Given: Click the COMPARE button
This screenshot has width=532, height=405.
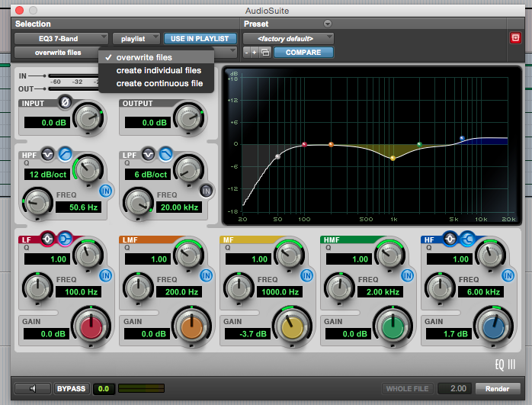Looking at the screenshot, I should tap(303, 53).
